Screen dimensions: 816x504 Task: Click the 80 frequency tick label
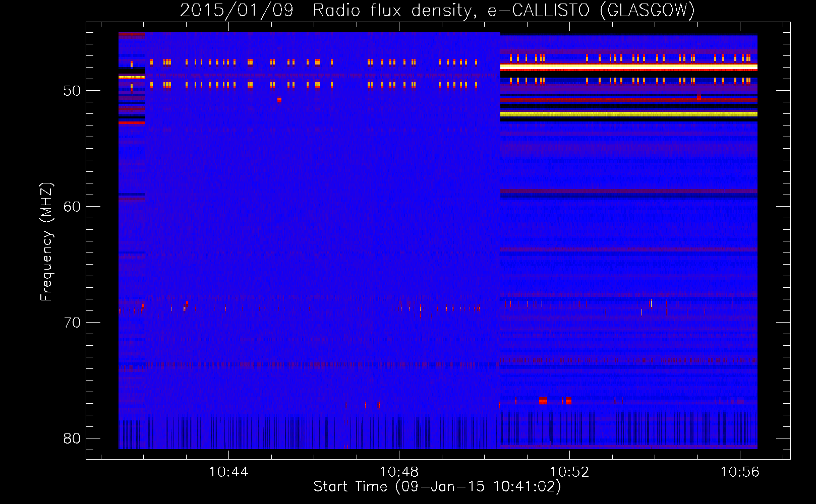(72, 438)
